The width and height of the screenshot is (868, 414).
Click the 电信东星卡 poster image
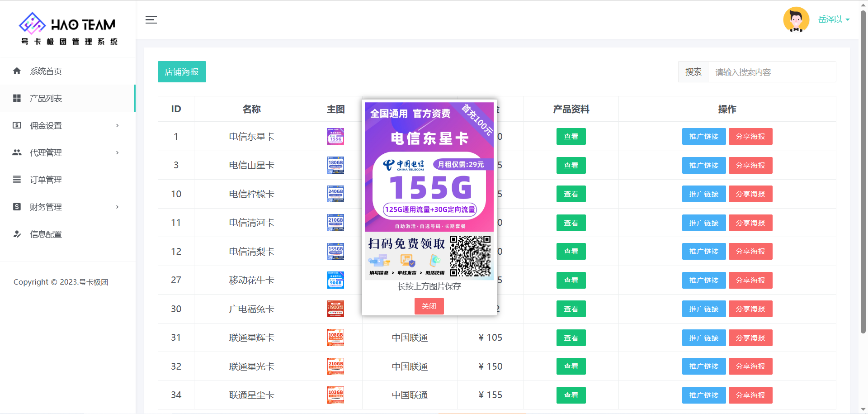coord(429,191)
